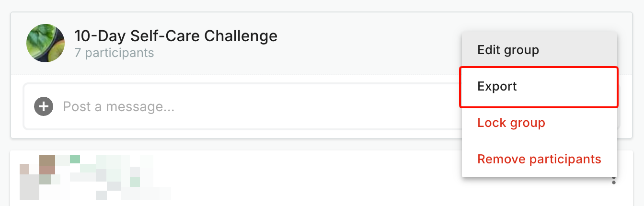Select Edit group from the dropdown menu

coord(508,50)
